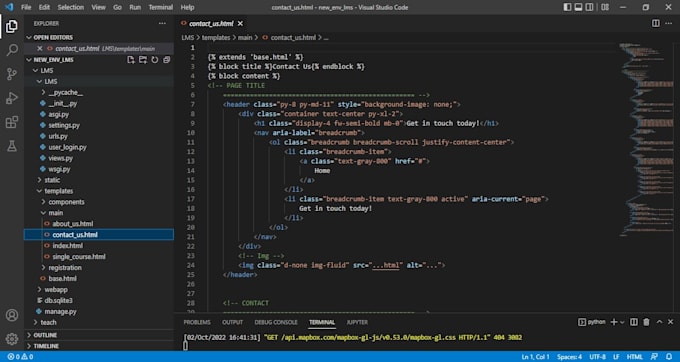Open the launch profile dropdown next to plus

coord(622,322)
